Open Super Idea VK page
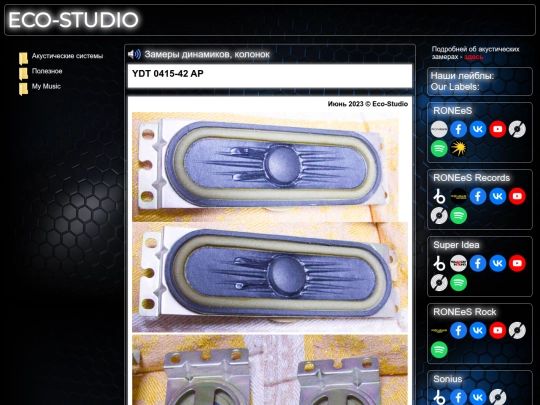The width and height of the screenshot is (540, 405). [x=498, y=263]
